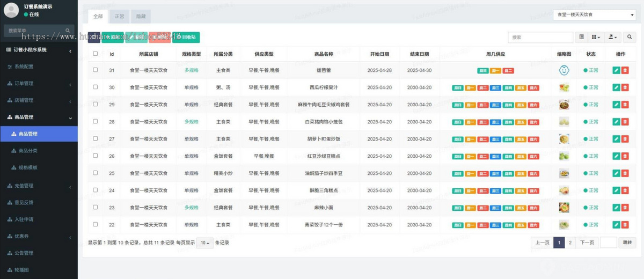Open the columns grid dropdown

pos(596,37)
